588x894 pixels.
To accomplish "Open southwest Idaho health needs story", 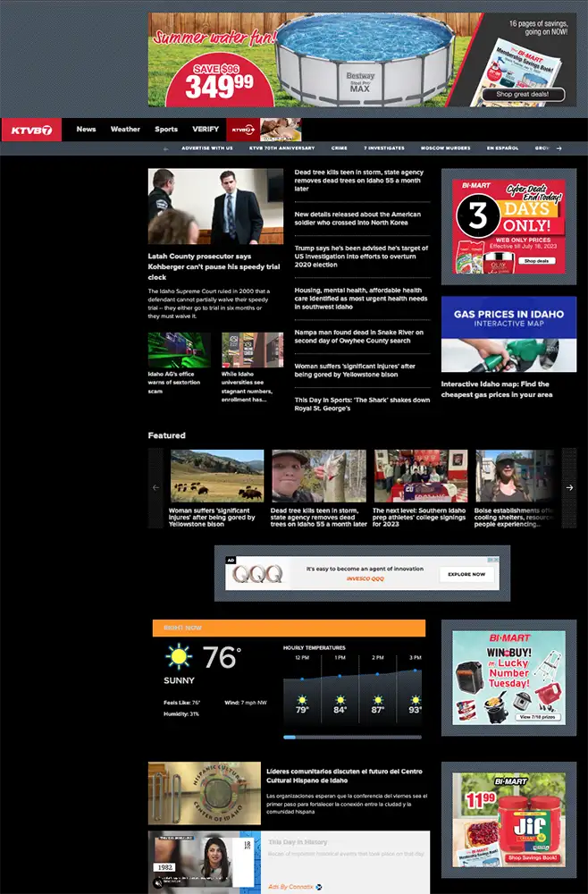I will tap(361, 299).
